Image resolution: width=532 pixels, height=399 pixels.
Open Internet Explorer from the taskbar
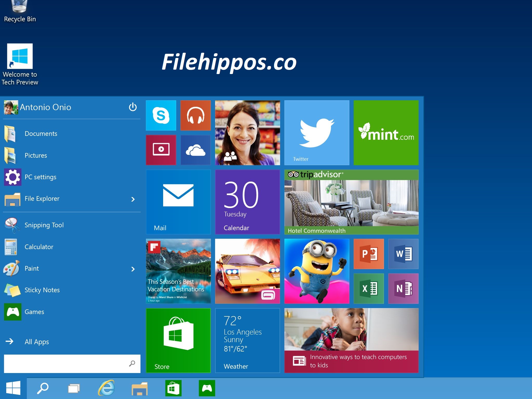coord(106,388)
